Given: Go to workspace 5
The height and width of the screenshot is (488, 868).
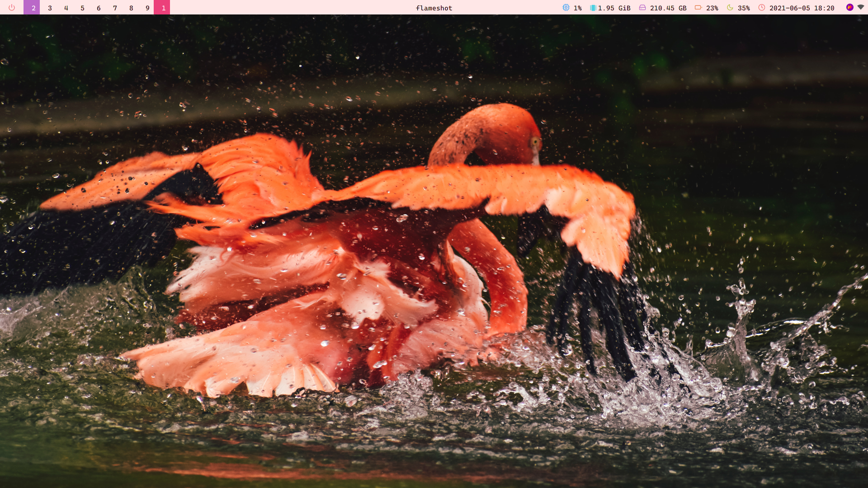Looking at the screenshot, I should tap(82, 8).
